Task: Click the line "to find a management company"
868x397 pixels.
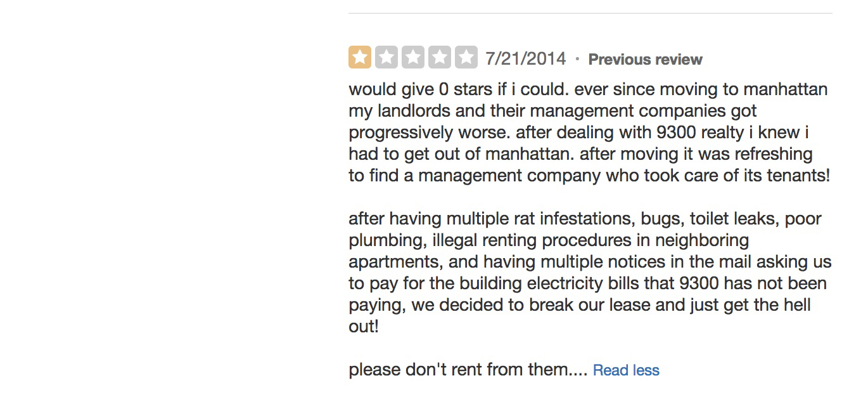Action: coord(589,176)
